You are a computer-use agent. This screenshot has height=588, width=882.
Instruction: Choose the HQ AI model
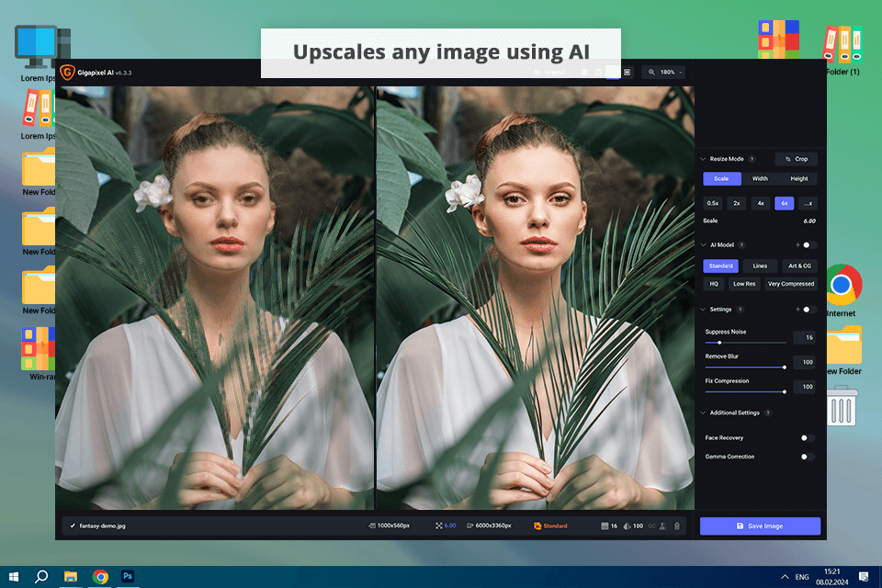(713, 284)
